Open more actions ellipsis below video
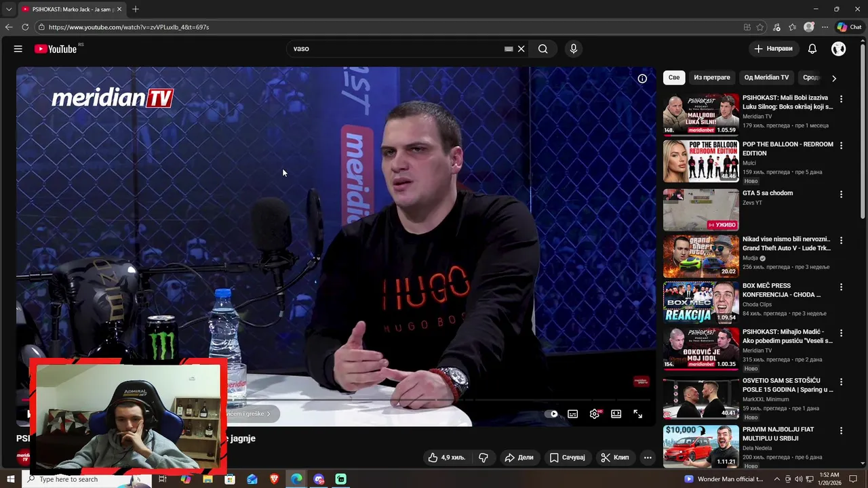The image size is (868, 488). [648, 457]
